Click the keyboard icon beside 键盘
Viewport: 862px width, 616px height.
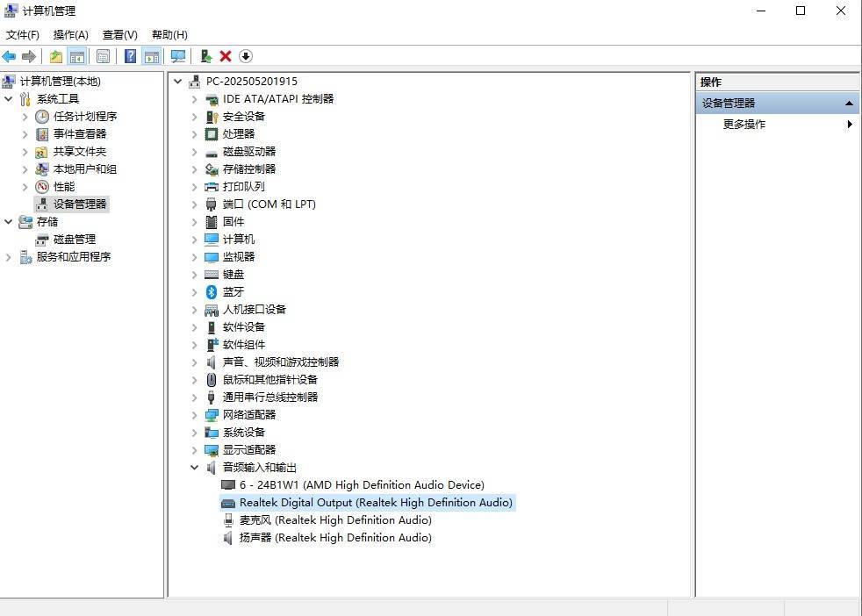tap(212, 274)
